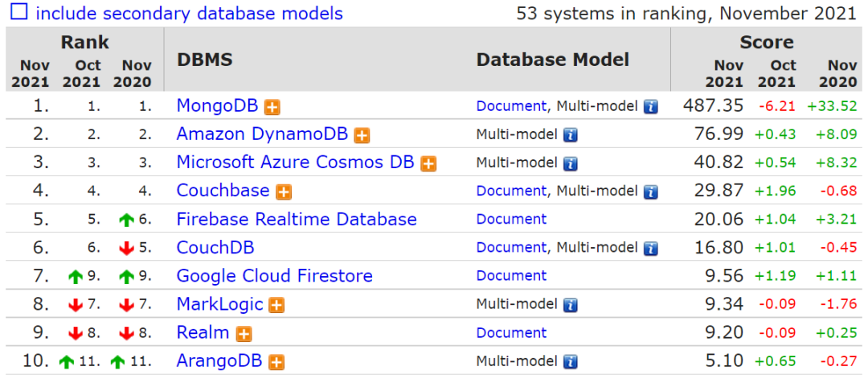Viewport: 868px width, 379px height.
Task: Click the plus icon next to Realm
Action: pyautogui.click(x=244, y=334)
